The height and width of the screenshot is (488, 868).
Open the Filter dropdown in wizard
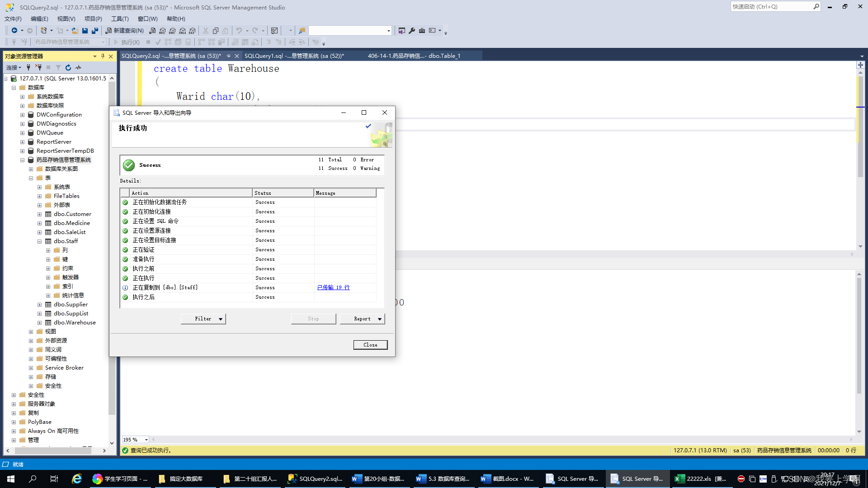(203, 319)
